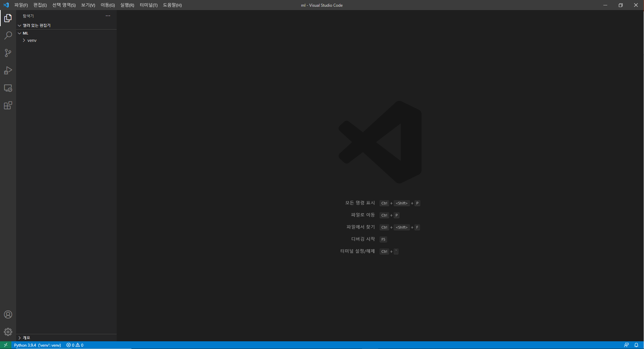Click 디버깅 시작 shortcut text
The width and height of the screenshot is (644, 349).
pyautogui.click(x=363, y=239)
